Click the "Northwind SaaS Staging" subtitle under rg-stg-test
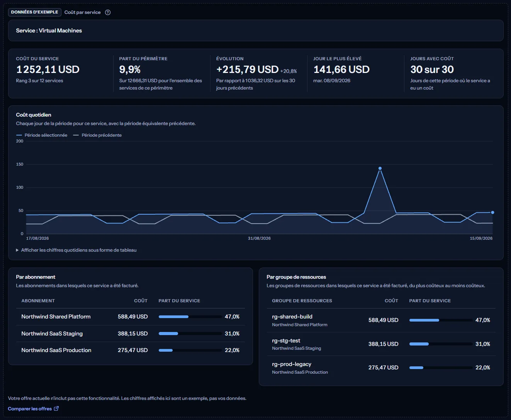 click(297, 348)
